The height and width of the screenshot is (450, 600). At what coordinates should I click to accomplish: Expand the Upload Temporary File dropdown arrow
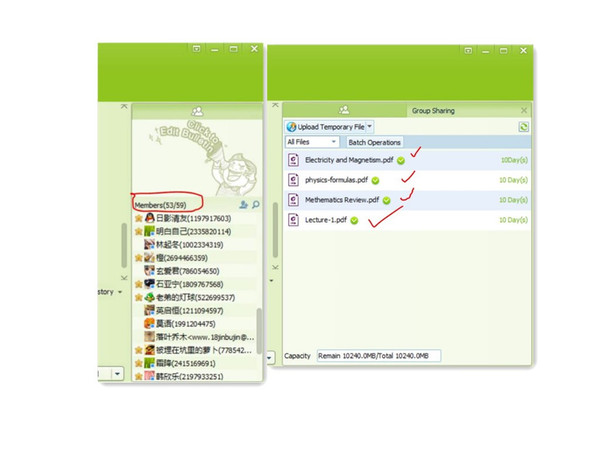tap(370, 126)
